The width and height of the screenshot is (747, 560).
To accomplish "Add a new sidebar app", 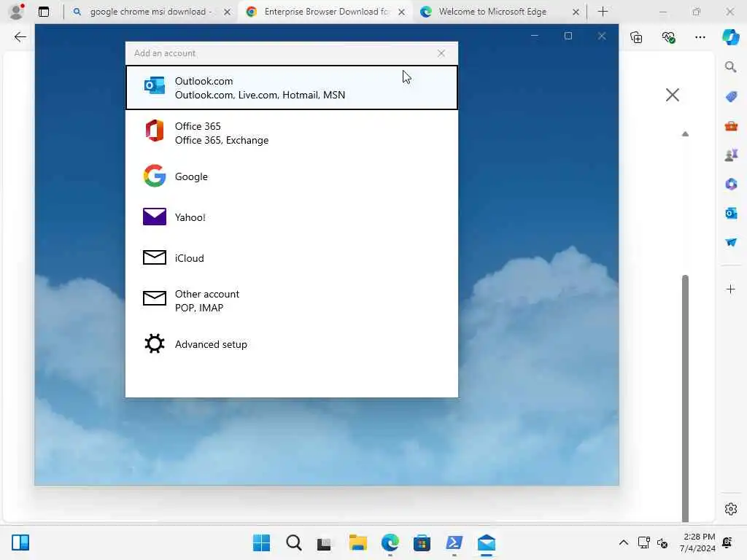I will (731, 289).
